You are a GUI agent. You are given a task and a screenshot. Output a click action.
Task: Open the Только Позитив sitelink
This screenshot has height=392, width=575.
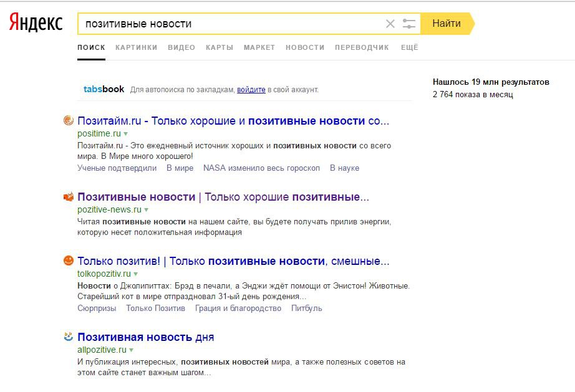tap(155, 308)
